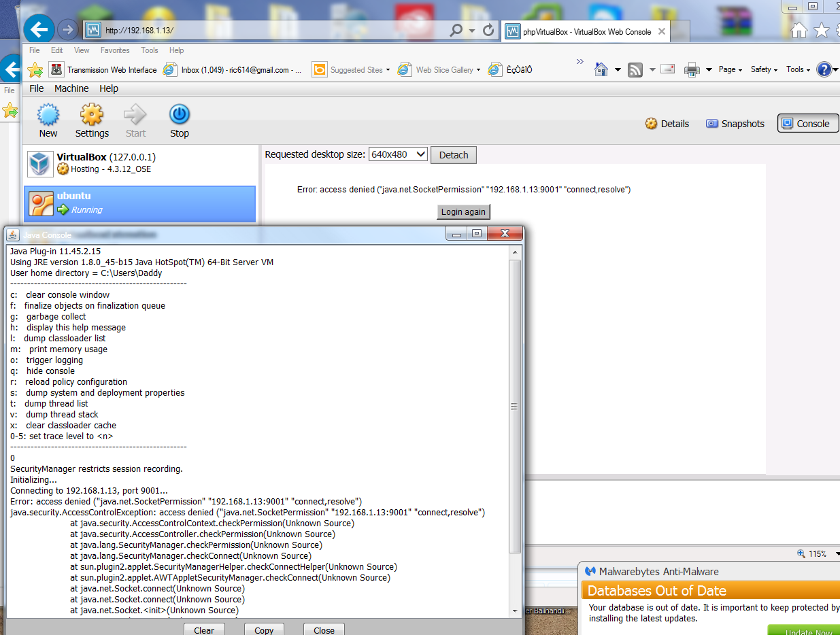The image size is (840, 635).
Task: Click the Login again button
Action: point(463,211)
